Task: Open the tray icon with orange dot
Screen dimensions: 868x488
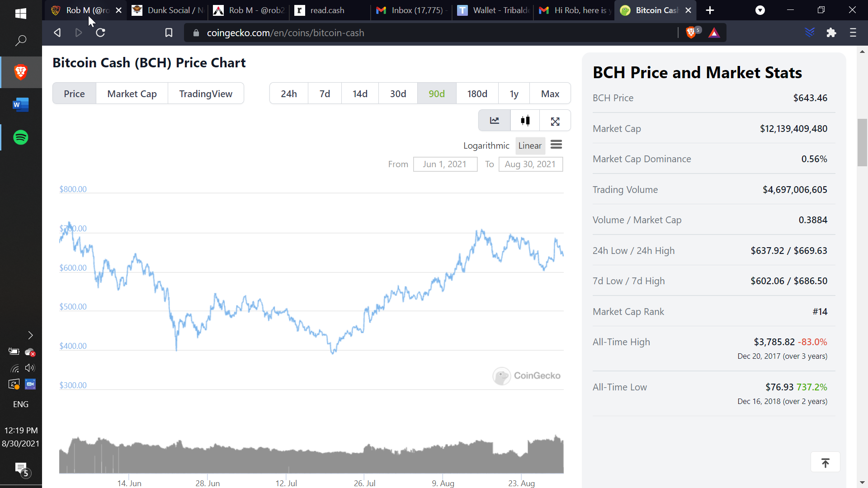Action: point(14,384)
